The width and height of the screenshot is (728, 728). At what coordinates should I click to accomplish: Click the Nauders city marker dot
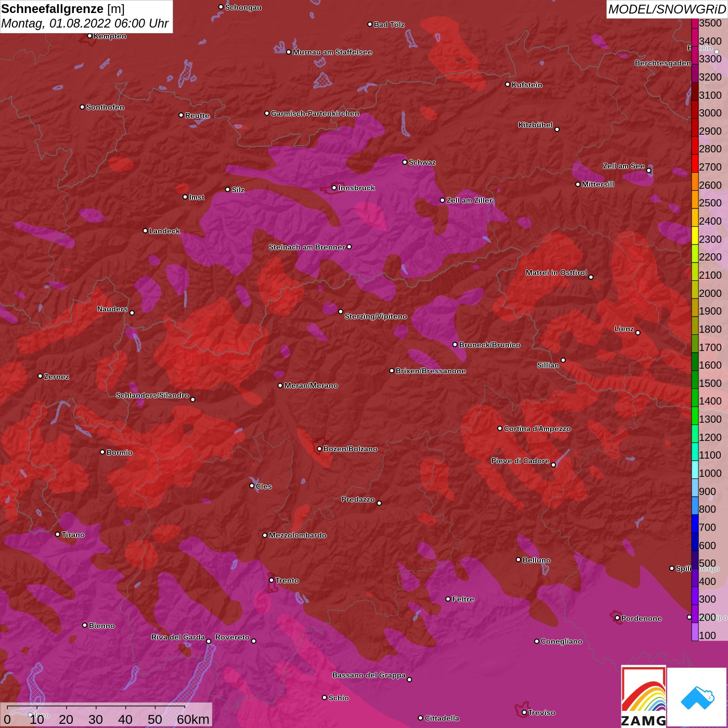(132, 313)
